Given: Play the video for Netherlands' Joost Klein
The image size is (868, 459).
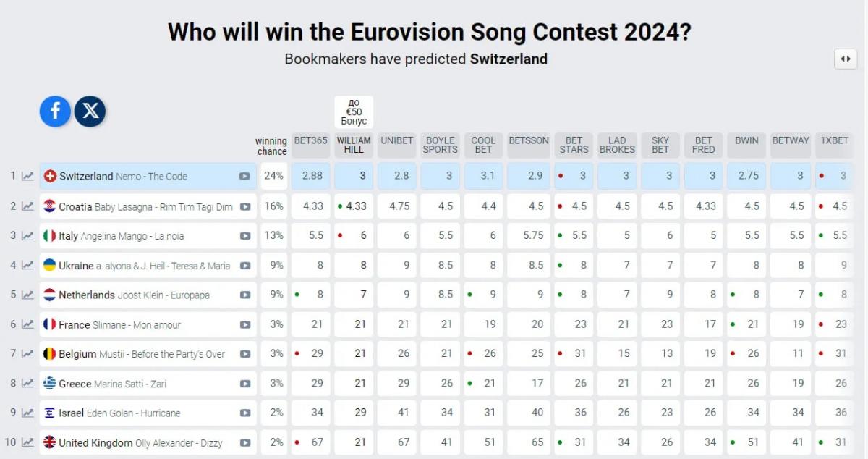Looking at the screenshot, I should tap(245, 295).
